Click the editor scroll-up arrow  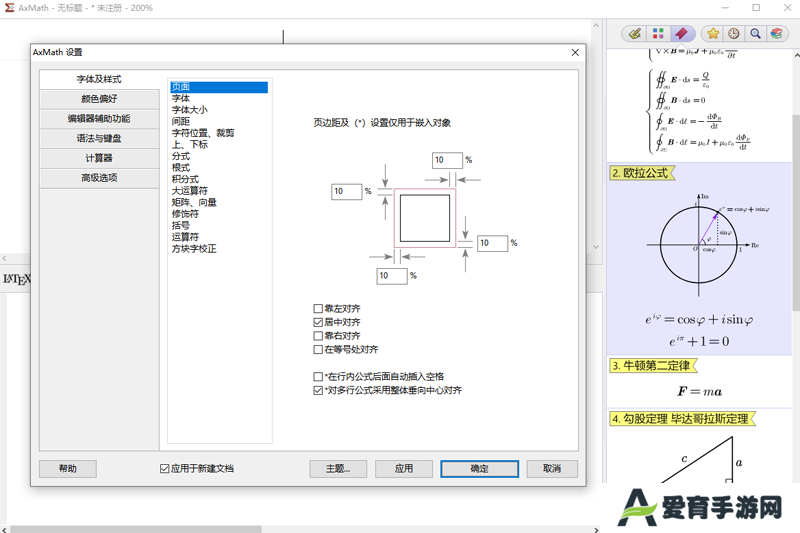[x=596, y=24]
